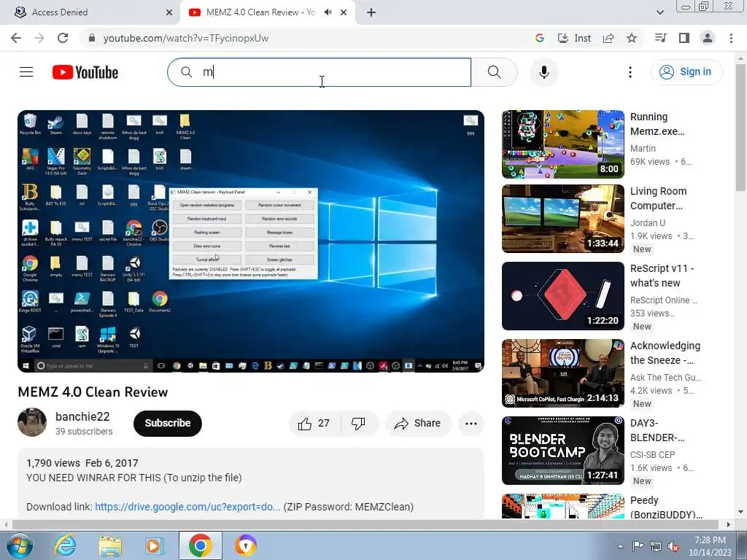The height and width of the screenshot is (560, 747).
Task: Open Peedy (BonziBUDDY) video title
Action: click(666, 507)
